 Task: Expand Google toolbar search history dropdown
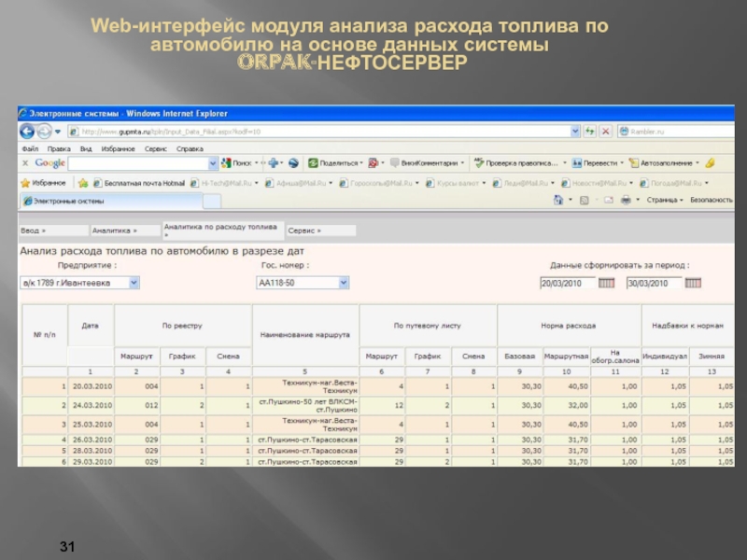click(x=213, y=163)
